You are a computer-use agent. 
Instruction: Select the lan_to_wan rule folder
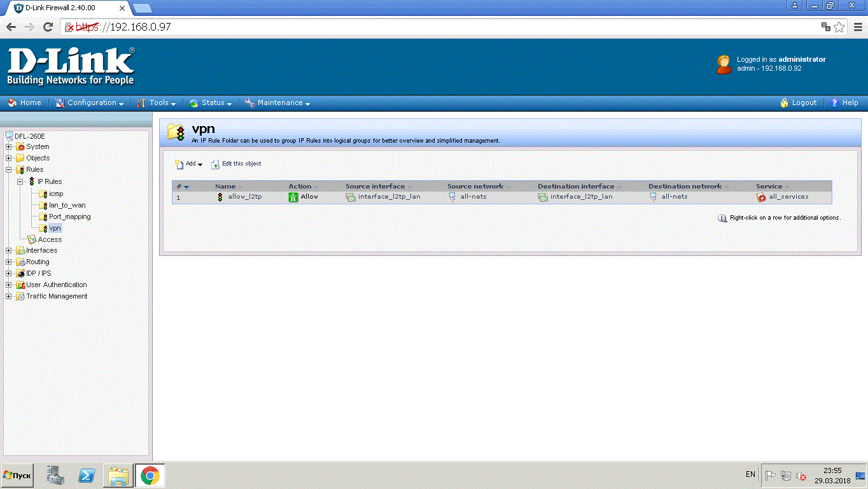(67, 205)
